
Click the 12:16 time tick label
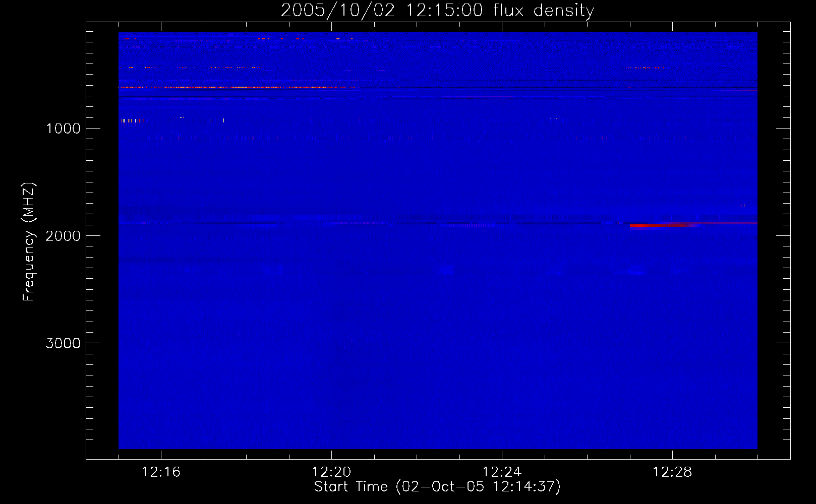click(161, 472)
